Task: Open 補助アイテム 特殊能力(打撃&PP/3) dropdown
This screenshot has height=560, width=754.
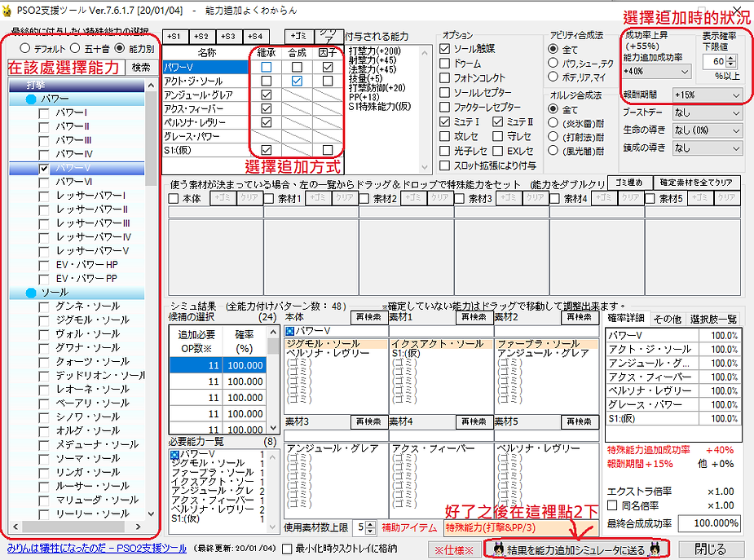Action: [521, 527]
